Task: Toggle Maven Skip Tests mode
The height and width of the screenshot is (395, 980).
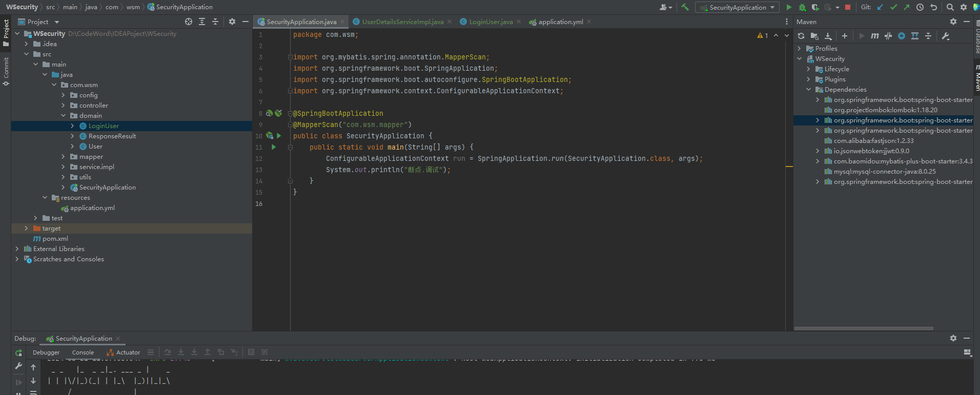Action: pos(902,36)
